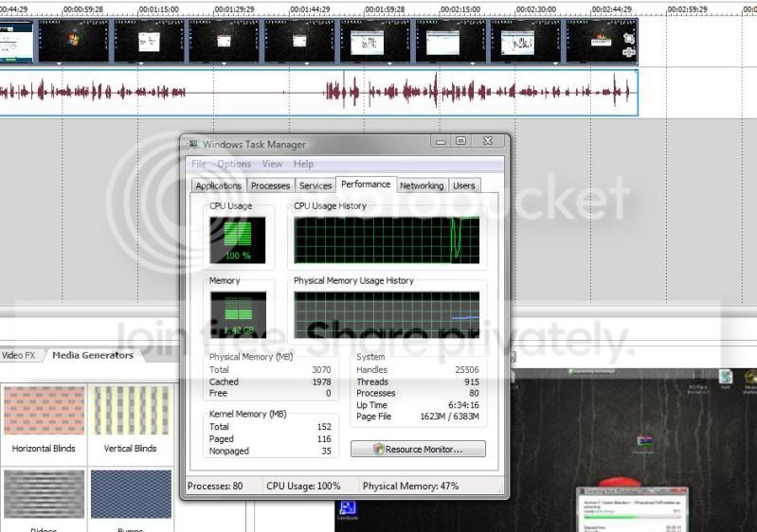Click the Task Manager title bar icon
The image size is (757, 532).
click(x=193, y=144)
